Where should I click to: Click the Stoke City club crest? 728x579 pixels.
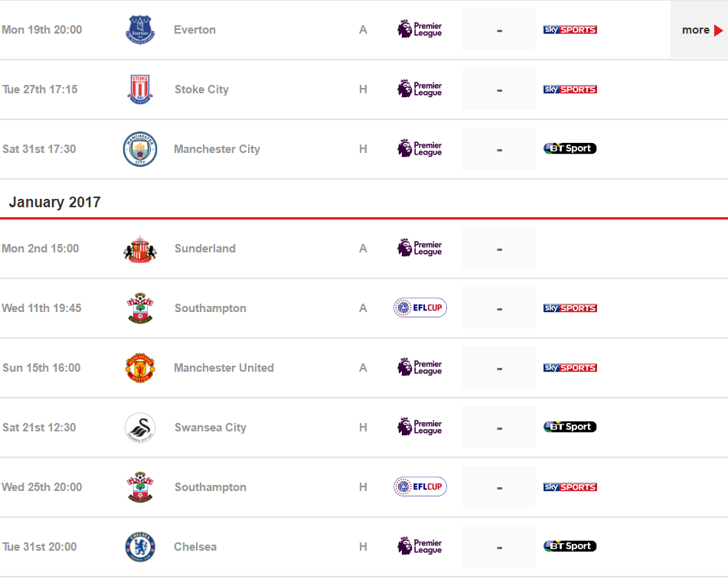140,89
